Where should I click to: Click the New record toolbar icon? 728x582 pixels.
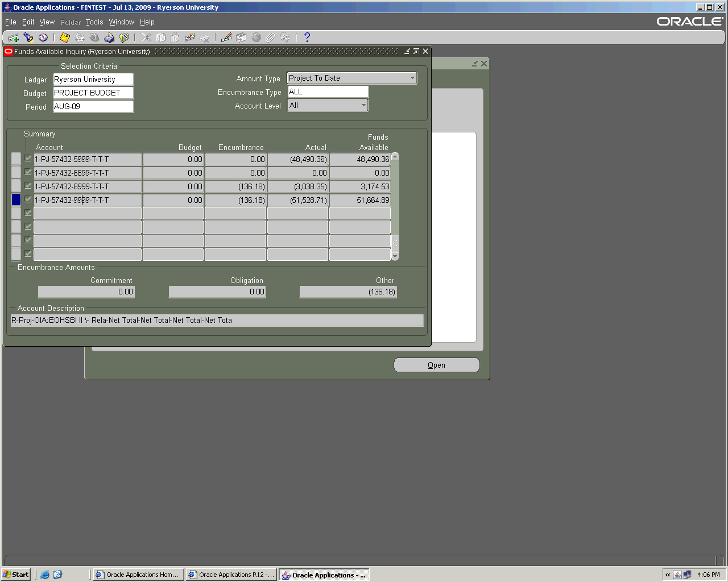[14, 38]
